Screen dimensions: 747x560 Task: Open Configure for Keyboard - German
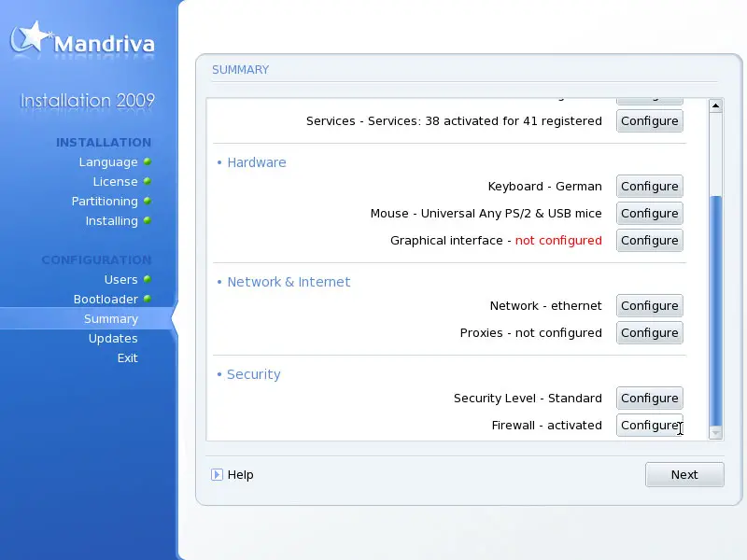point(650,186)
